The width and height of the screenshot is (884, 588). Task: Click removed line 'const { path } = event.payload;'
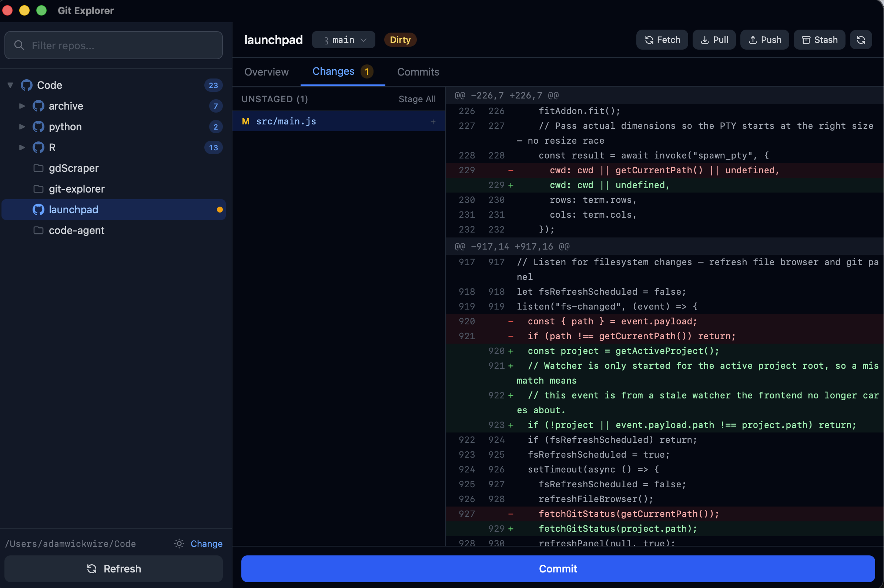point(664,321)
